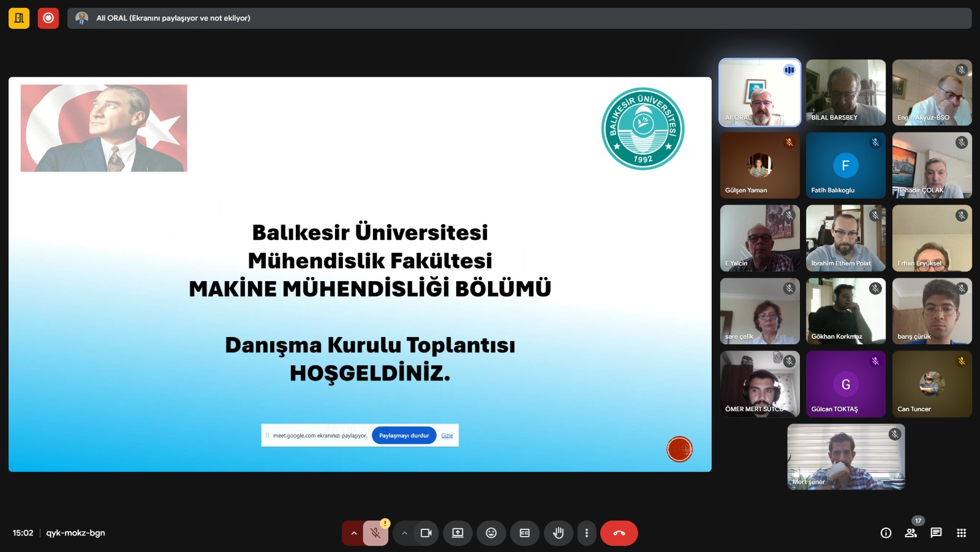Select Can Tuncer's participant tile

(x=932, y=384)
